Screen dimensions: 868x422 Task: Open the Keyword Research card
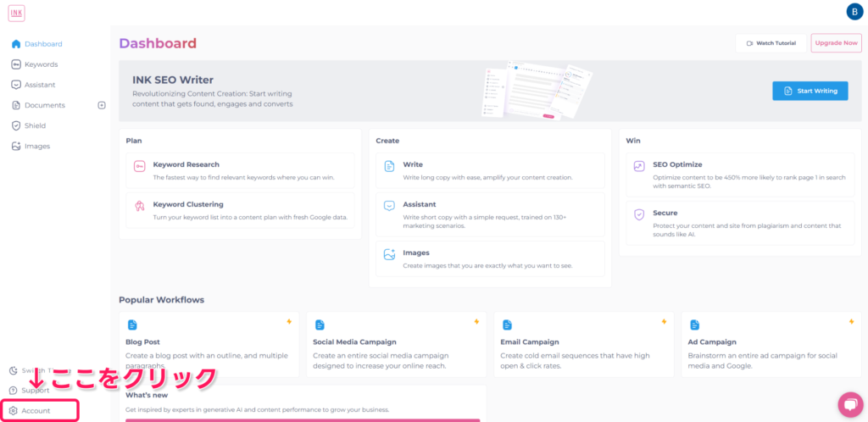[x=240, y=171]
